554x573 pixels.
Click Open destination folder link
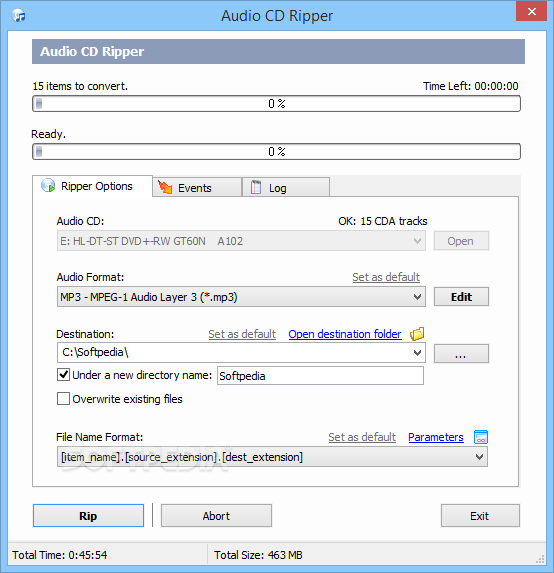pos(345,334)
